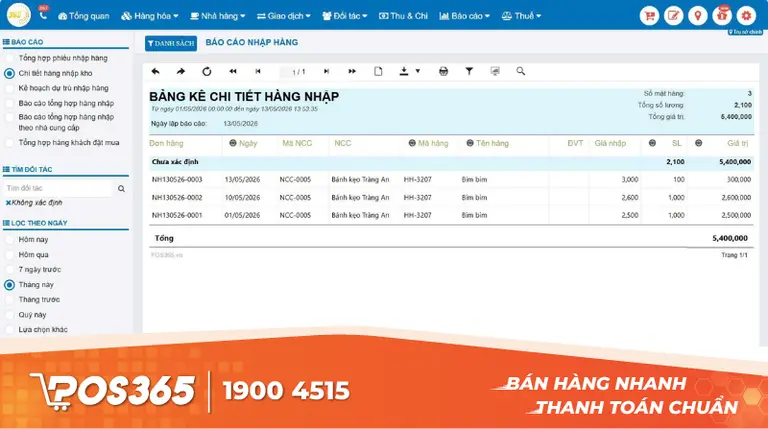Go to next report page
Screen dimensions: 768x429
pyautogui.click(x=327, y=72)
